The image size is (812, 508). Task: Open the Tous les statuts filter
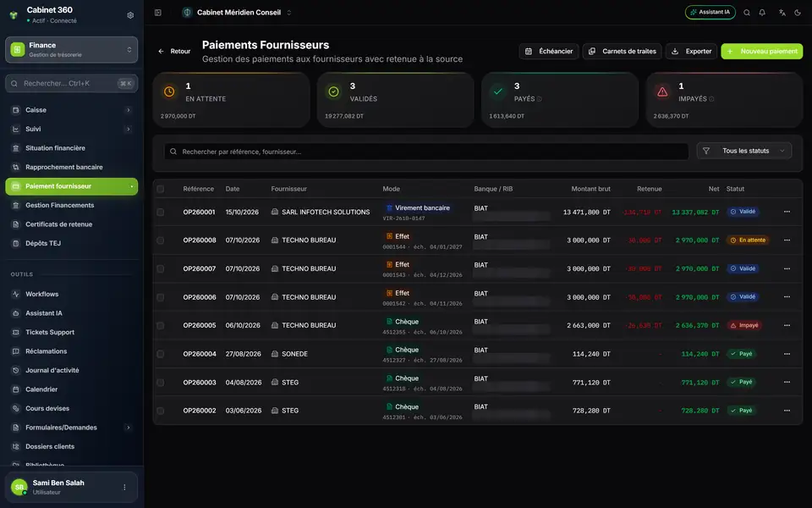click(x=744, y=151)
